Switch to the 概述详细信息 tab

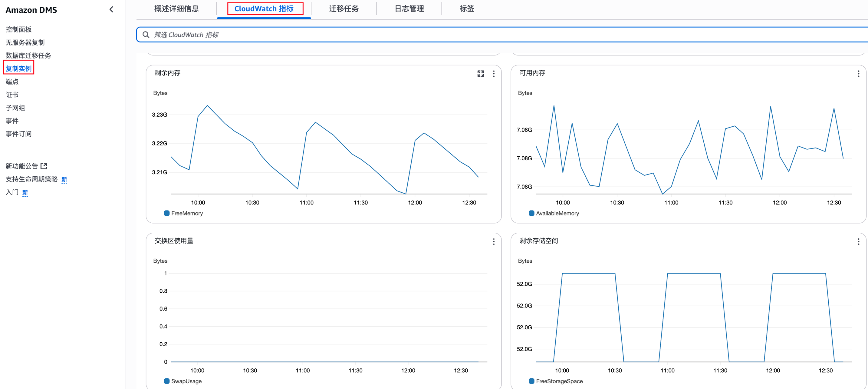(x=176, y=9)
